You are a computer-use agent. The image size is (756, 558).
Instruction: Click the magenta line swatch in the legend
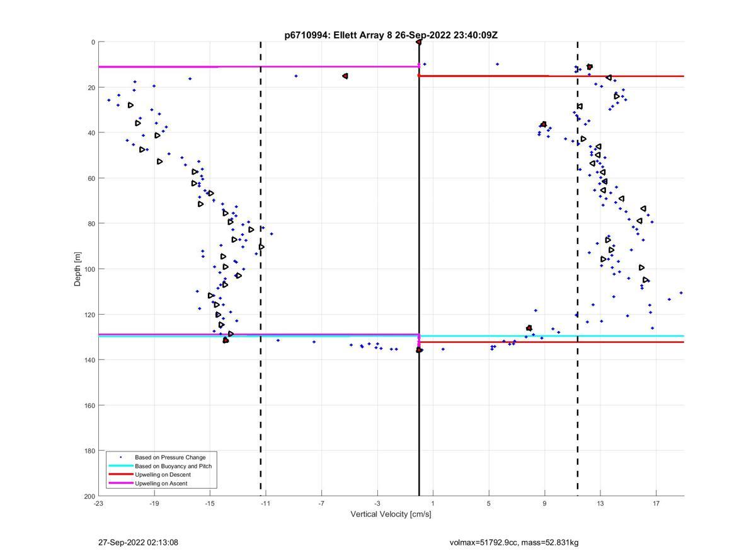pos(120,484)
